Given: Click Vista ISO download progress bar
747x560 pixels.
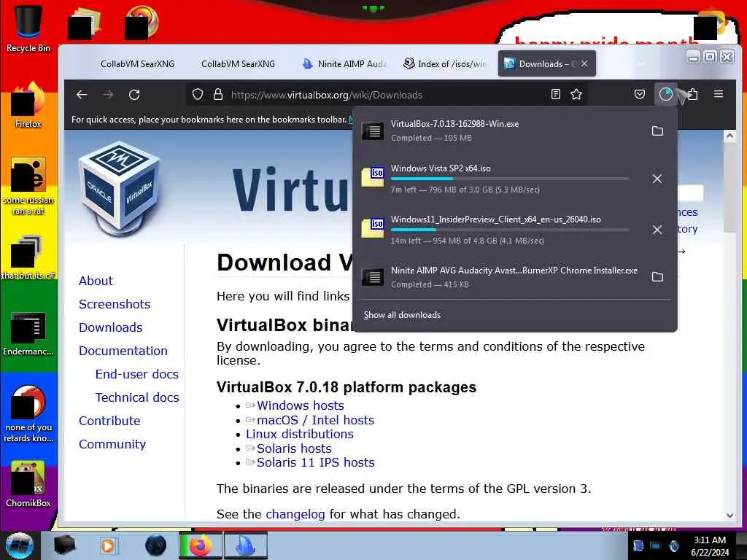Looking at the screenshot, I should (510, 179).
